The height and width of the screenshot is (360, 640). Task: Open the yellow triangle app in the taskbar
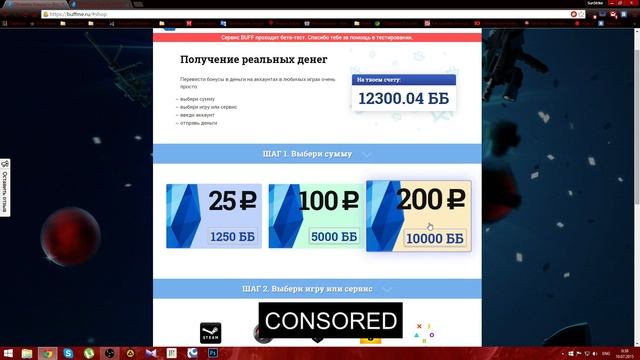(130, 353)
